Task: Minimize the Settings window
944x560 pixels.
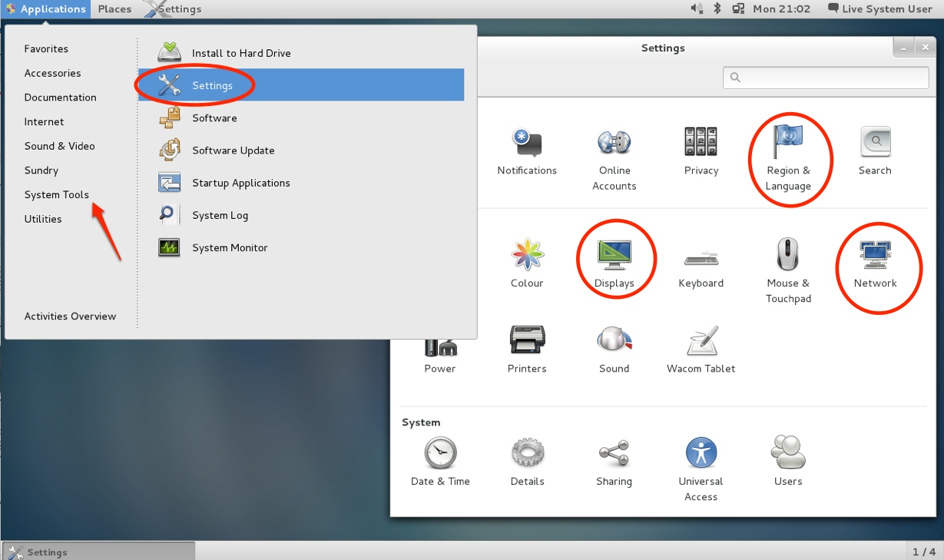Action: click(903, 47)
